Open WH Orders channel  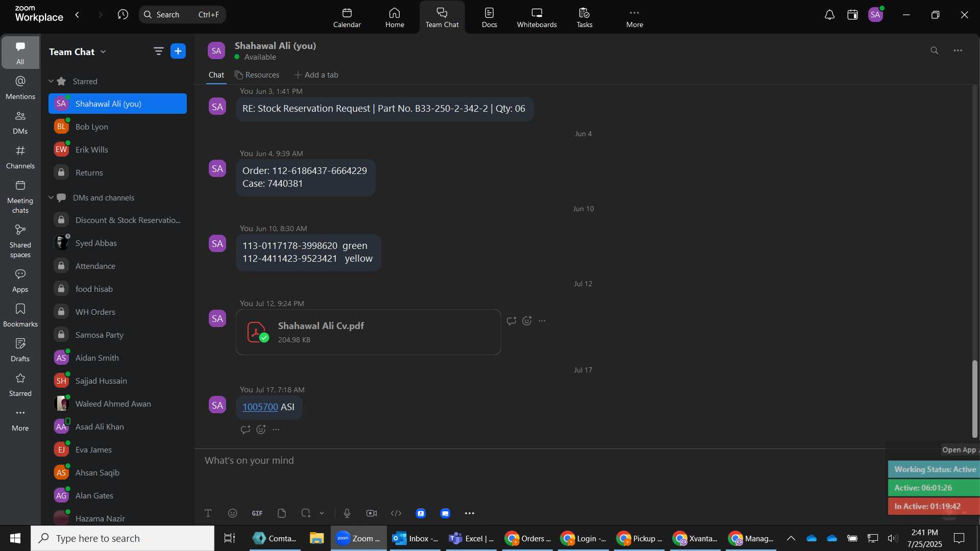click(x=117, y=312)
